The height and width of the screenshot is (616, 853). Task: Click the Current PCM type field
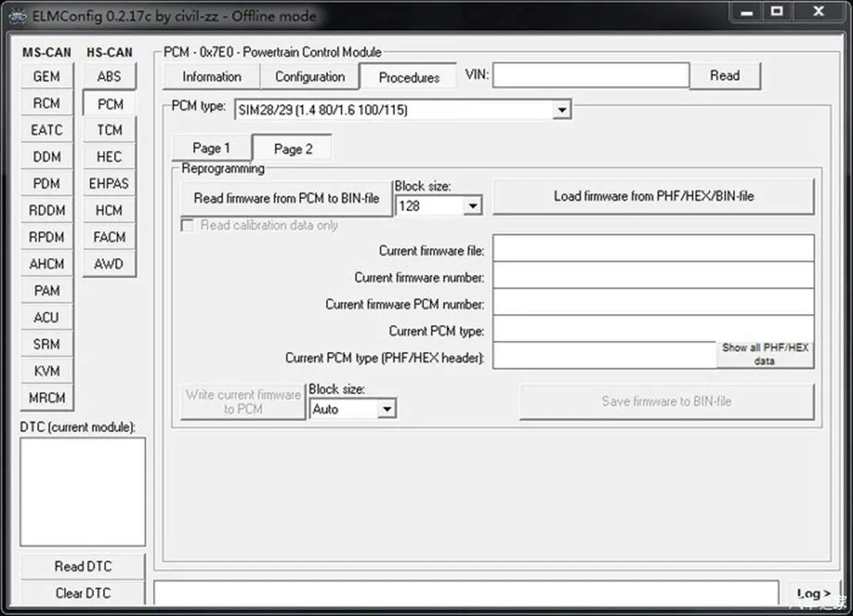click(654, 328)
